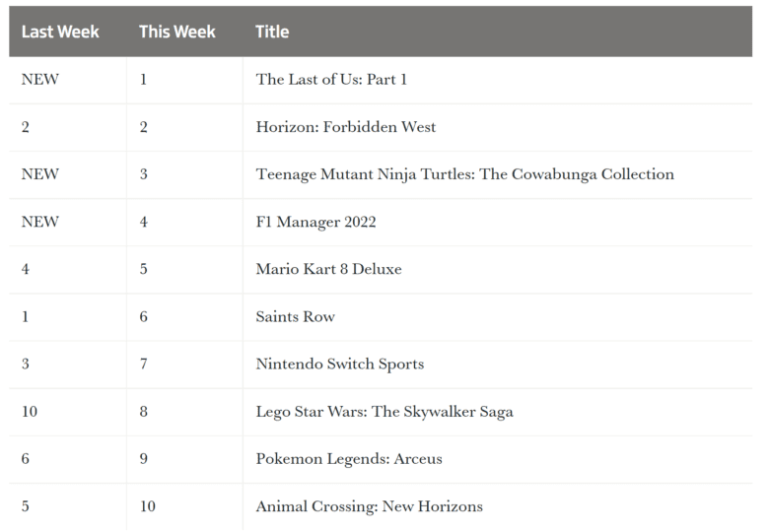Click the This Week column header
This screenshot has width=768, height=532.
pyautogui.click(x=177, y=32)
